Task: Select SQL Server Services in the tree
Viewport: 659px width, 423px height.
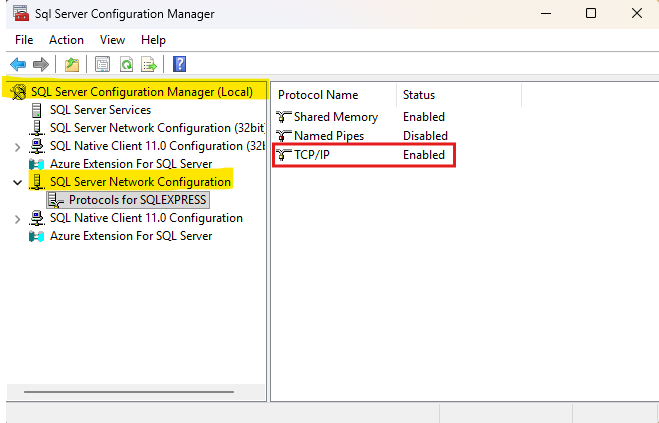Action: 100,110
